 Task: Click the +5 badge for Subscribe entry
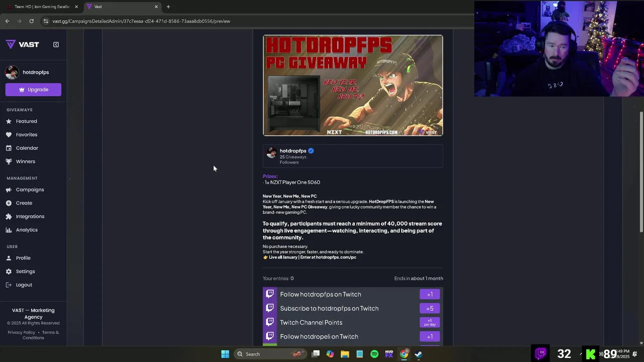click(x=430, y=308)
